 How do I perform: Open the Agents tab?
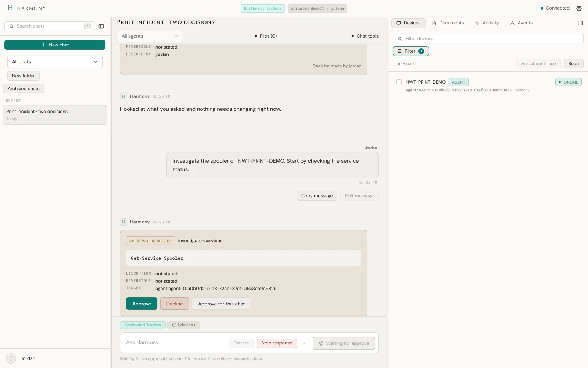coord(521,23)
